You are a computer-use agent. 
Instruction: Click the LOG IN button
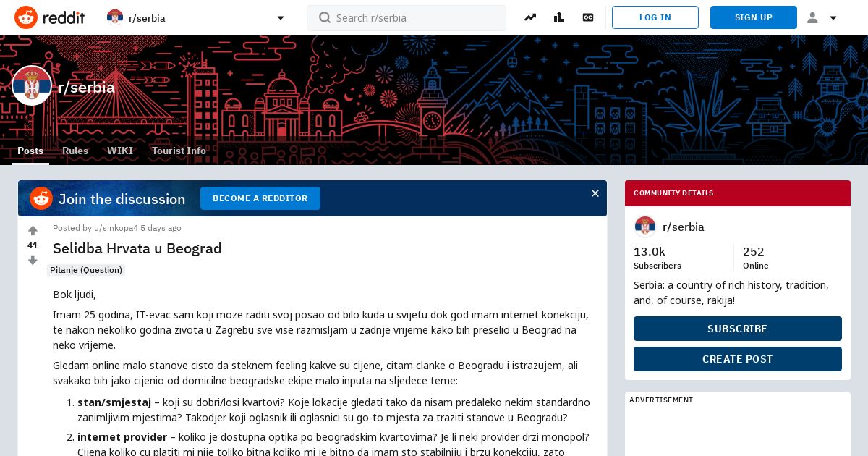coord(655,17)
